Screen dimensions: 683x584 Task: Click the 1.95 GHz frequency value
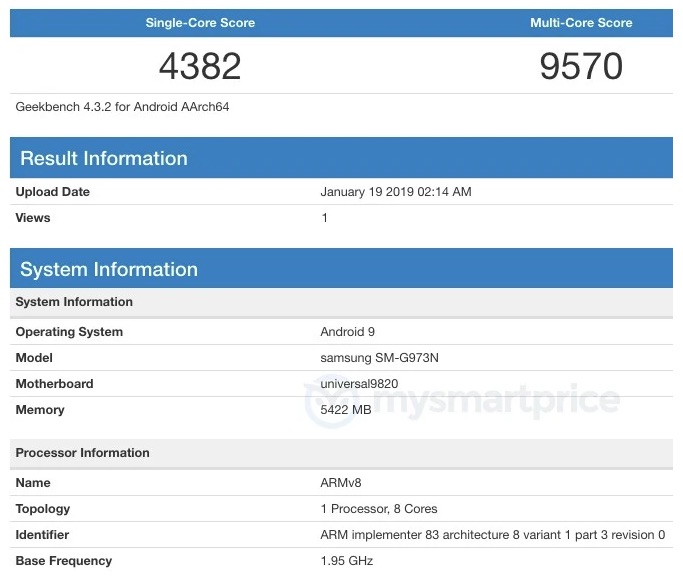(x=347, y=561)
